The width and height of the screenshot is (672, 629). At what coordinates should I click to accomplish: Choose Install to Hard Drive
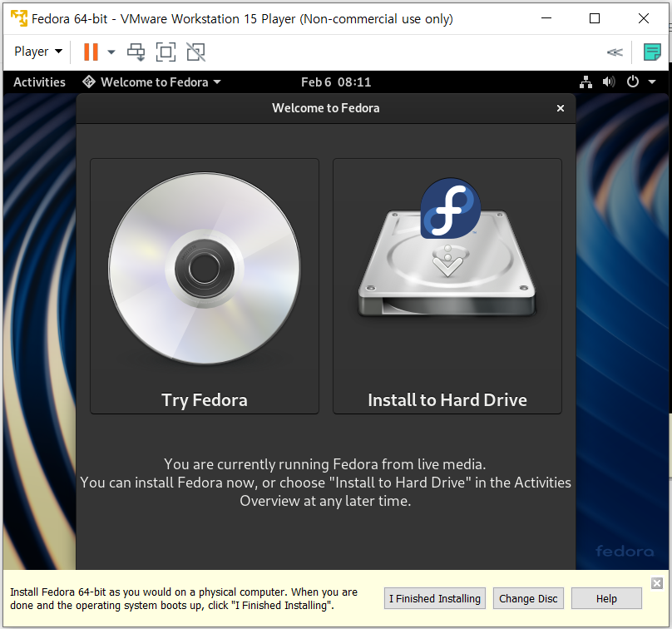click(447, 286)
